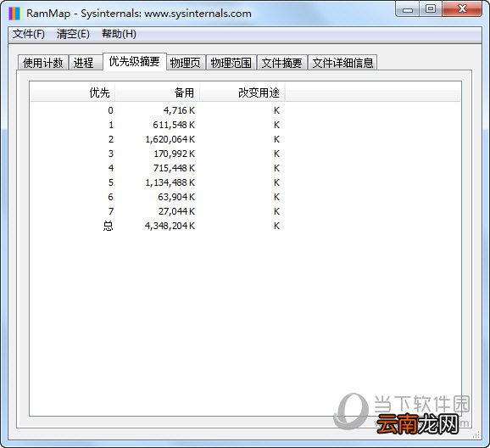490x448 pixels.
Task: Open the 帮助(H) menu
Action: click(x=119, y=34)
